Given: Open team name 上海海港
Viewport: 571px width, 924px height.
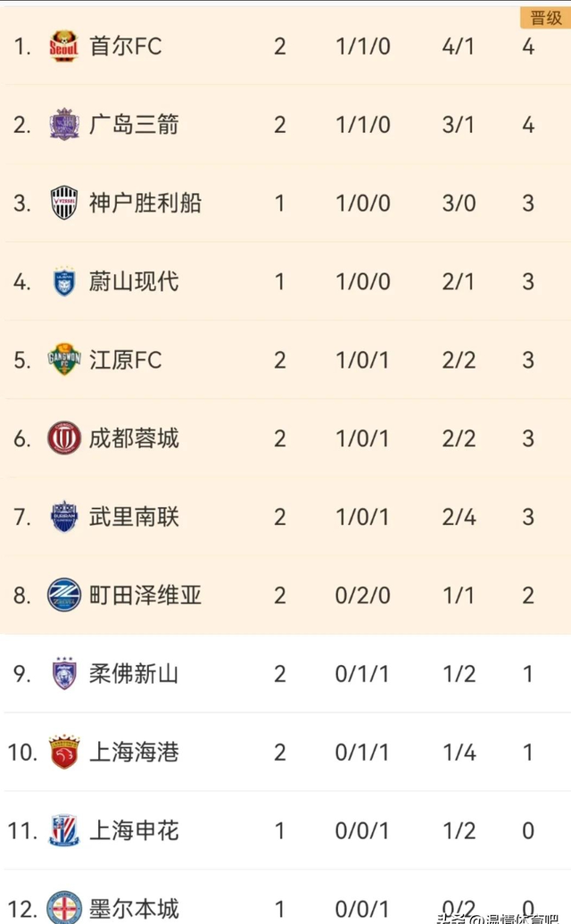Looking at the screenshot, I should point(134,752).
